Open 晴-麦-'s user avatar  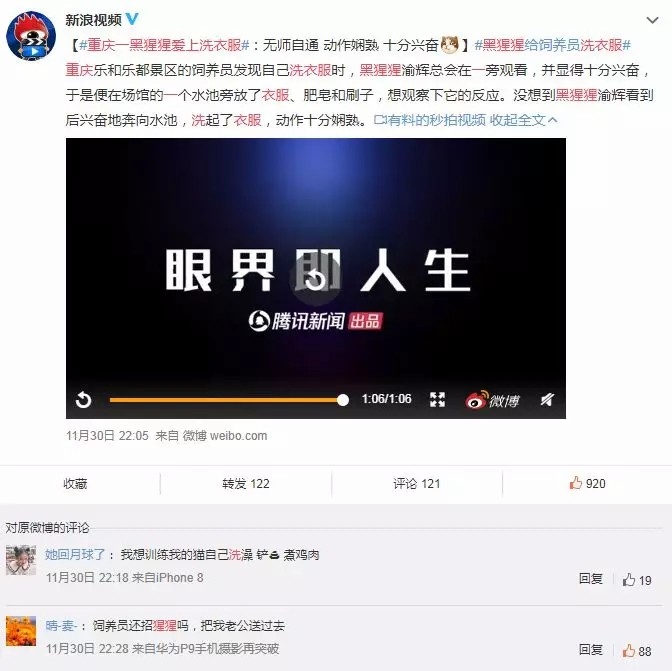click(21, 631)
